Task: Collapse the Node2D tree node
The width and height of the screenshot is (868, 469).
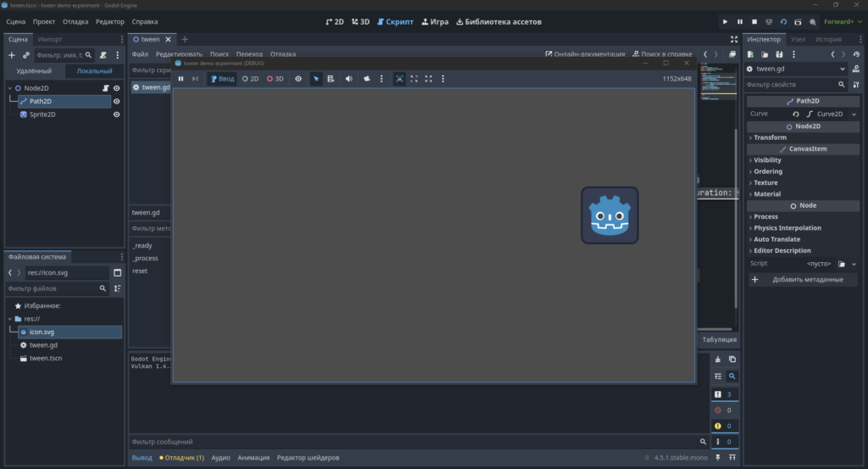Action: [x=10, y=88]
